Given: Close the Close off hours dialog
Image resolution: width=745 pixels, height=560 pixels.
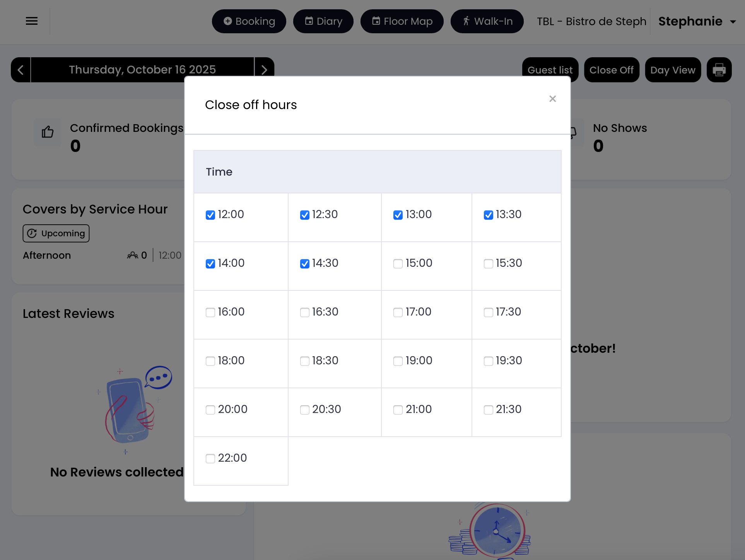Looking at the screenshot, I should pyautogui.click(x=552, y=99).
